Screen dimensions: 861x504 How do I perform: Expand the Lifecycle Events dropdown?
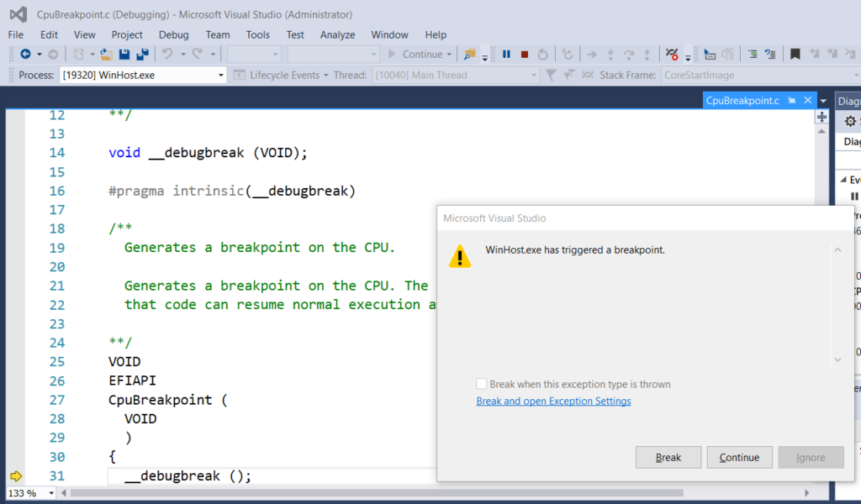[x=325, y=75]
